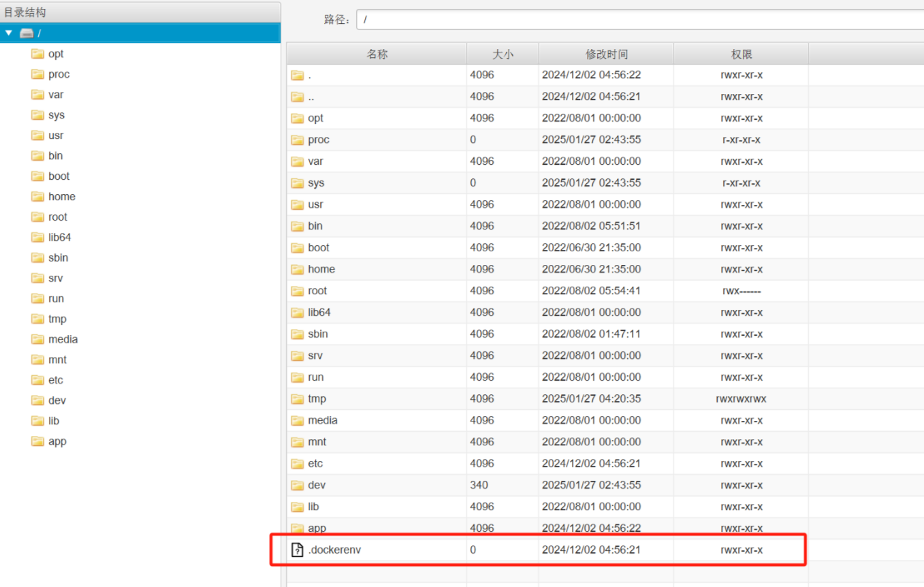Click the 目录结构 panel header
Viewport: 924px width, 587px height.
click(140, 12)
